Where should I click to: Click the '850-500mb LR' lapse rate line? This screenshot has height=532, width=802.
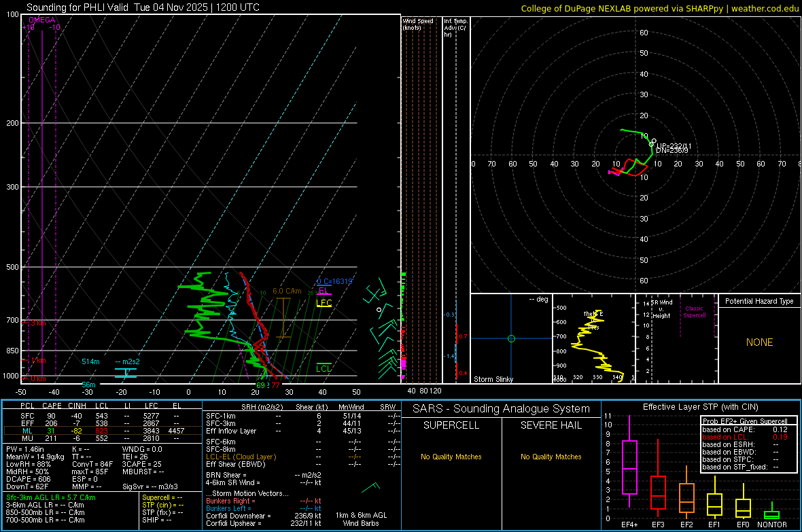pyautogui.click(x=45, y=512)
